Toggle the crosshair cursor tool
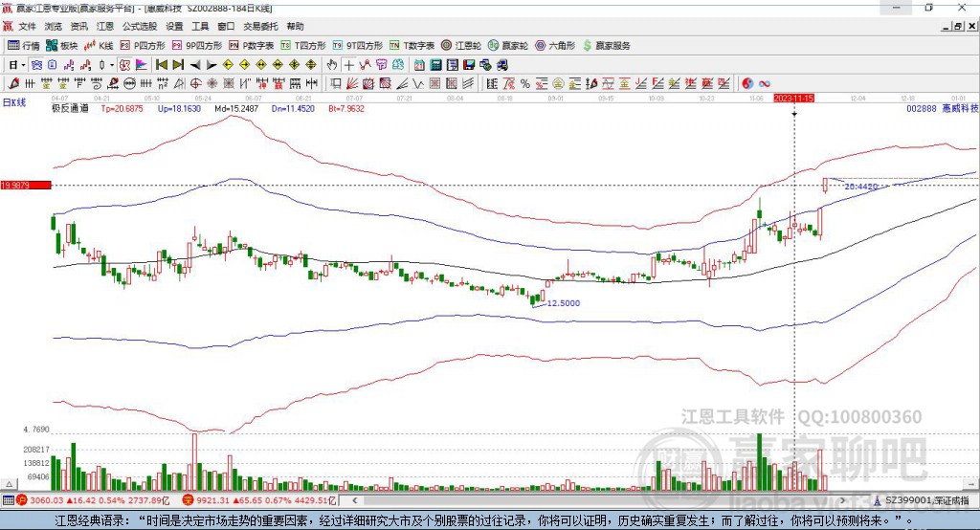The image size is (980, 530). pos(348,65)
